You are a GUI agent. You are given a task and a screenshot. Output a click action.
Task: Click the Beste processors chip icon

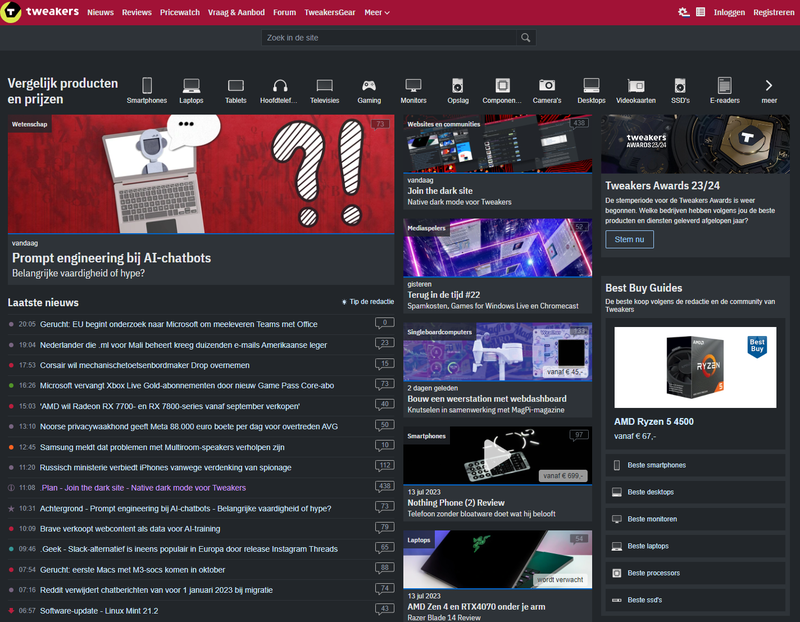(617, 573)
